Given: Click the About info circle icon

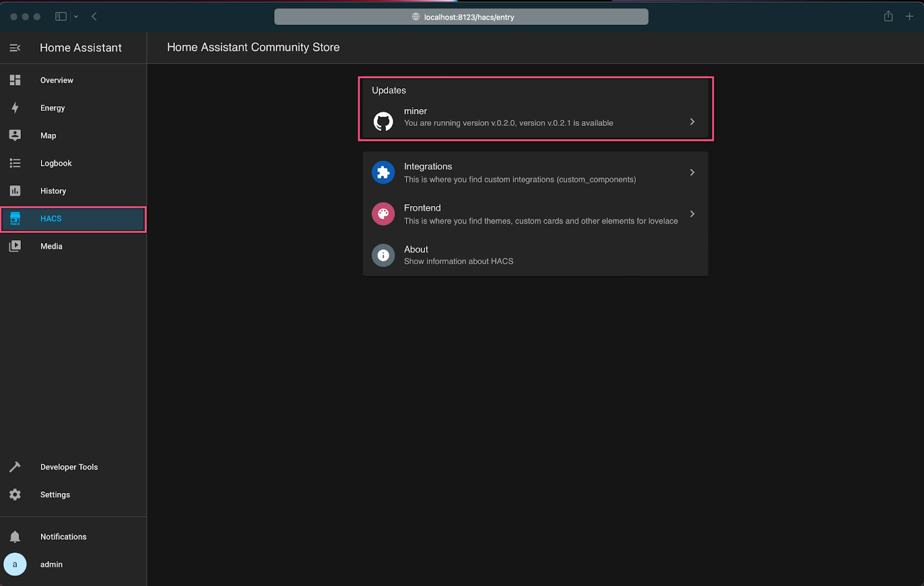Looking at the screenshot, I should (x=383, y=255).
